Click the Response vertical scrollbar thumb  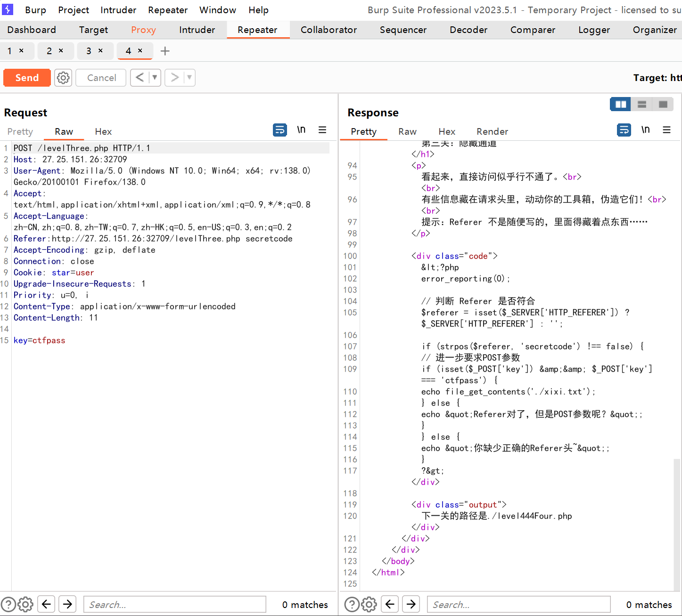(x=677, y=523)
